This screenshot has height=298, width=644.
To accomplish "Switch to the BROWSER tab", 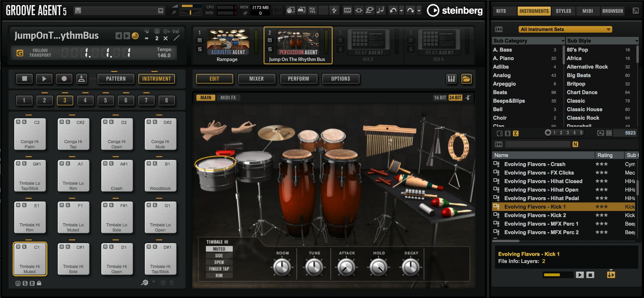I will pyautogui.click(x=613, y=11).
